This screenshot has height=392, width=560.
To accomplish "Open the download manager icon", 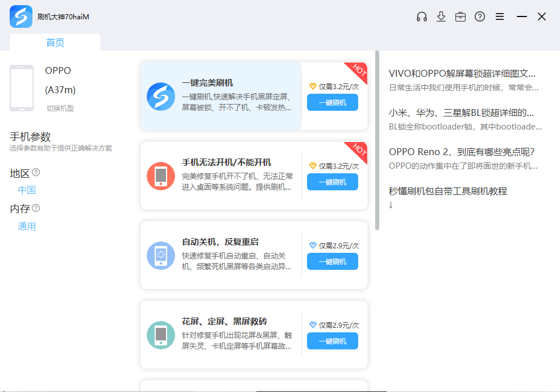I will [441, 16].
